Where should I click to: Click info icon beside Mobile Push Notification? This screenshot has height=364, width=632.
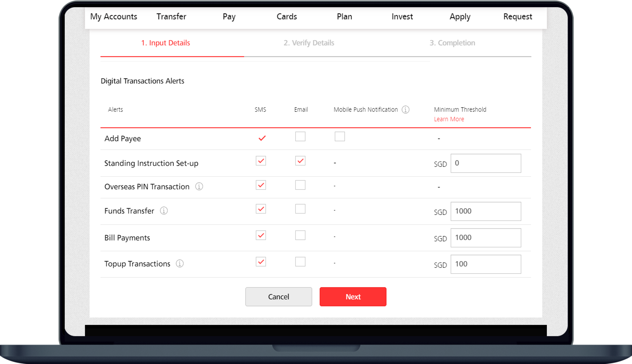coord(405,110)
